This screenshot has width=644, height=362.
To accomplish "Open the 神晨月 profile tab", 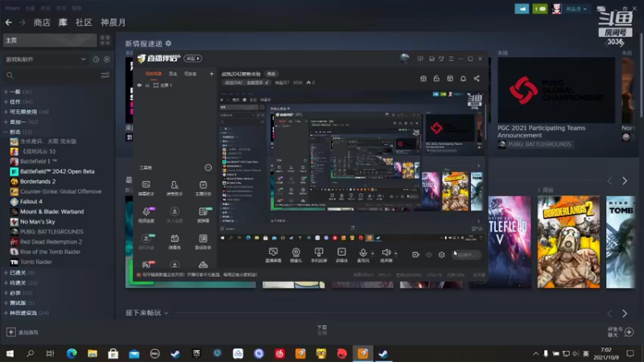I will coord(114,23).
